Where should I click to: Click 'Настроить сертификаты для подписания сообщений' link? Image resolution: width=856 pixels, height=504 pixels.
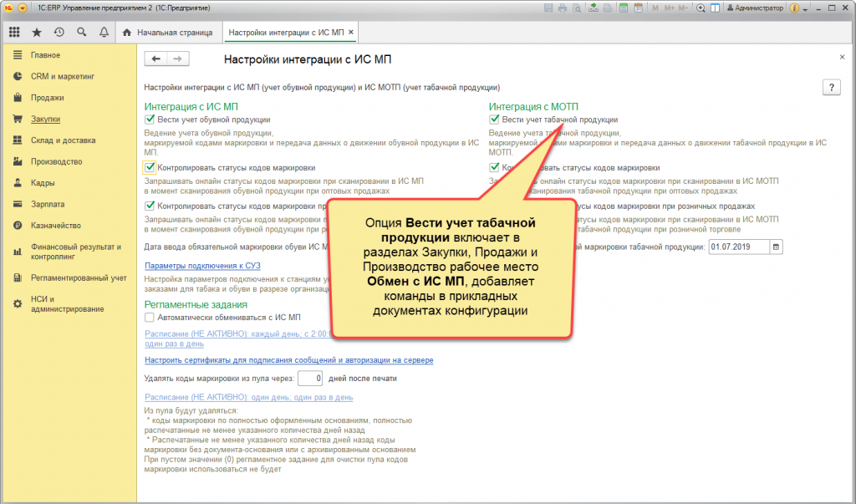tap(288, 360)
